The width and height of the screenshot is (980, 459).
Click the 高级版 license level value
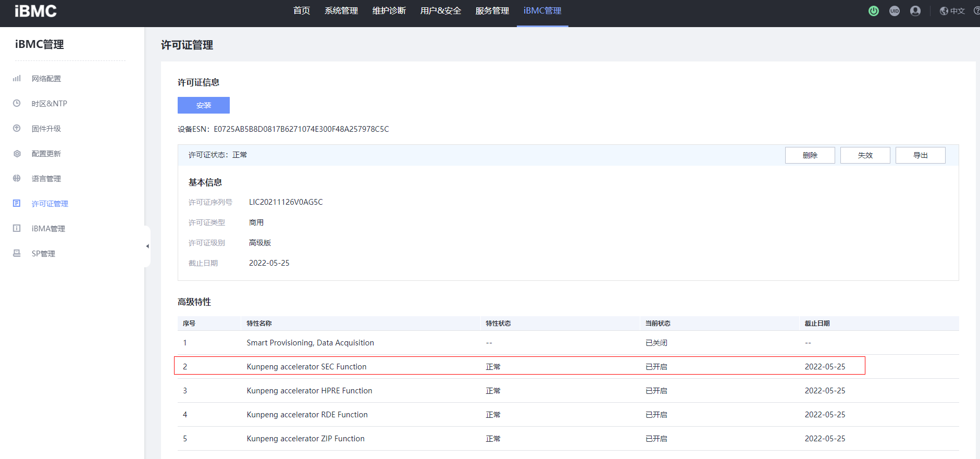pos(260,243)
